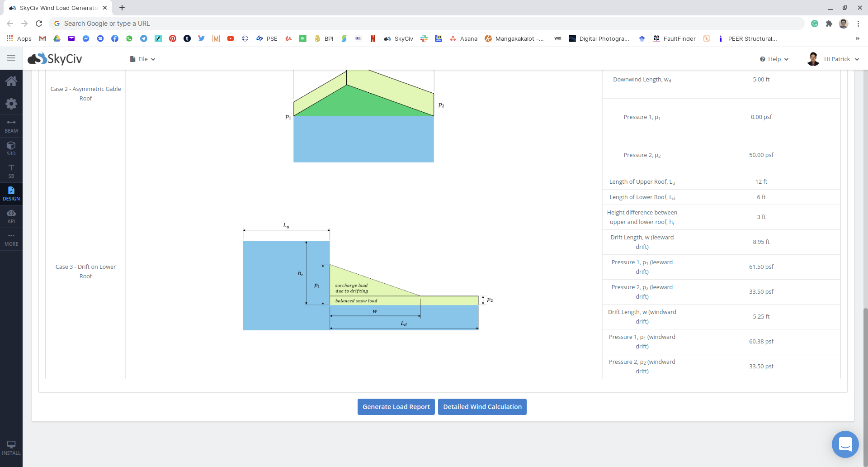Screen dimensions: 868x467
Task: Open the chat support bubble
Action: click(x=845, y=444)
